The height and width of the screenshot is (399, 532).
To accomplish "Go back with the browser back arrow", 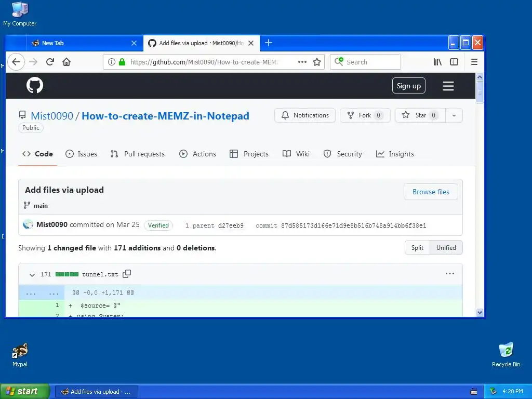I will pyautogui.click(x=16, y=62).
